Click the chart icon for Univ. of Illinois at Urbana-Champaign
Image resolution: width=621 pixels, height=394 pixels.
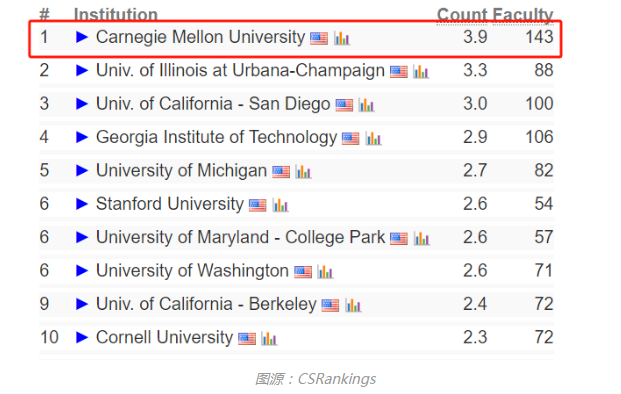click(x=421, y=72)
